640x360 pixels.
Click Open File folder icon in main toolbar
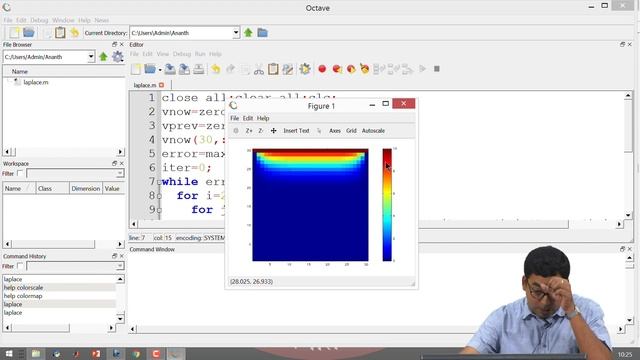(29, 33)
